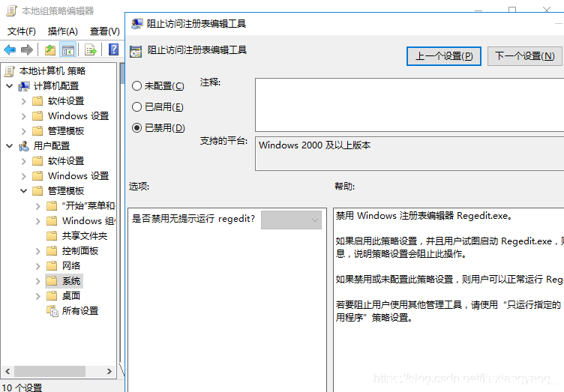Click the 10 个设置 status bar text

(22, 388)
